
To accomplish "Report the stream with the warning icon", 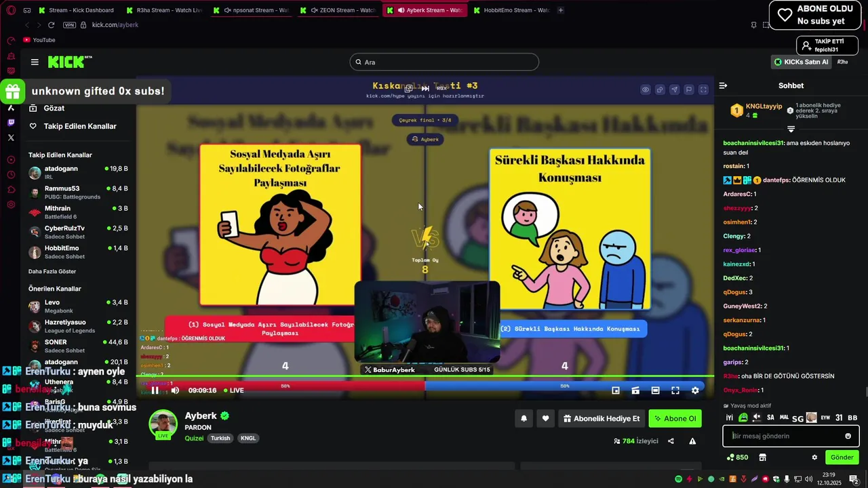I will [x=692, y=441].
